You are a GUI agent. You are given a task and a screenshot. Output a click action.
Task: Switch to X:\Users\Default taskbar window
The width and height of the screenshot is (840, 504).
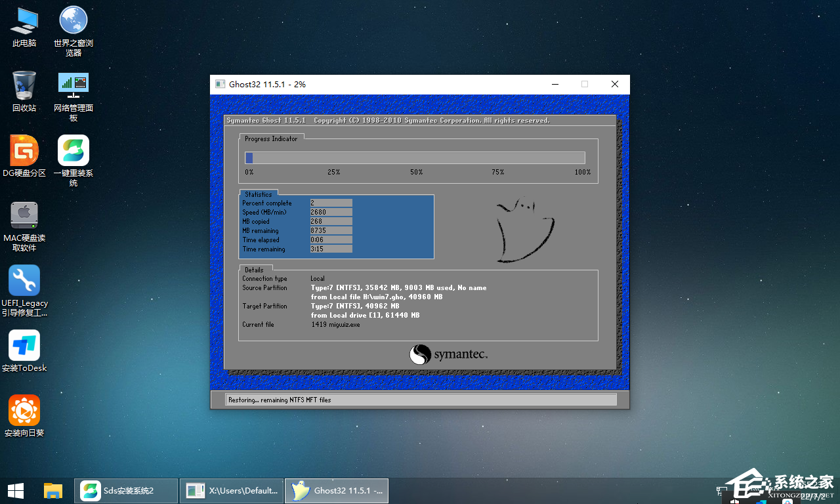click(x=232, y=490)
